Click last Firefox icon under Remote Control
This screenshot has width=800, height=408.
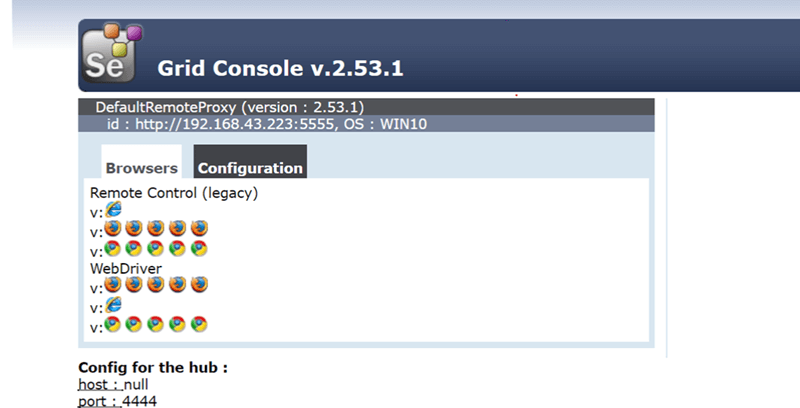199,228
